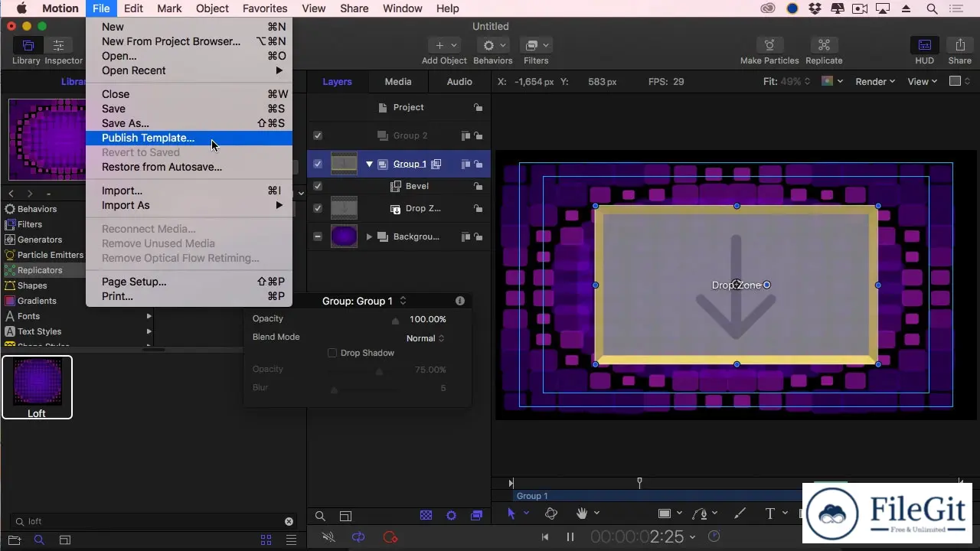Open the color channels dropdown
This screenshot has height=551, width=980.
point(832,81)
